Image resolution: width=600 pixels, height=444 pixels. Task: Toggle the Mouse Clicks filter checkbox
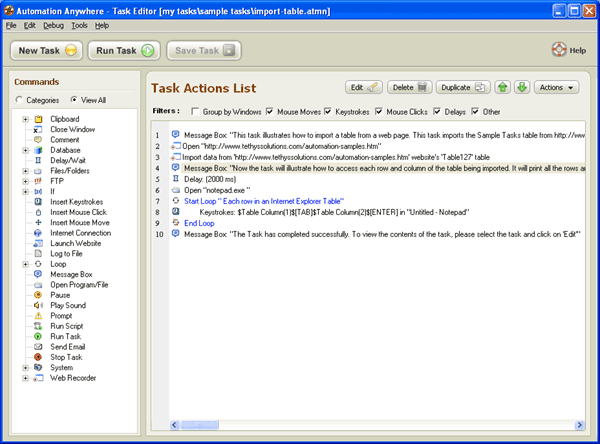(x=379, y=111)
